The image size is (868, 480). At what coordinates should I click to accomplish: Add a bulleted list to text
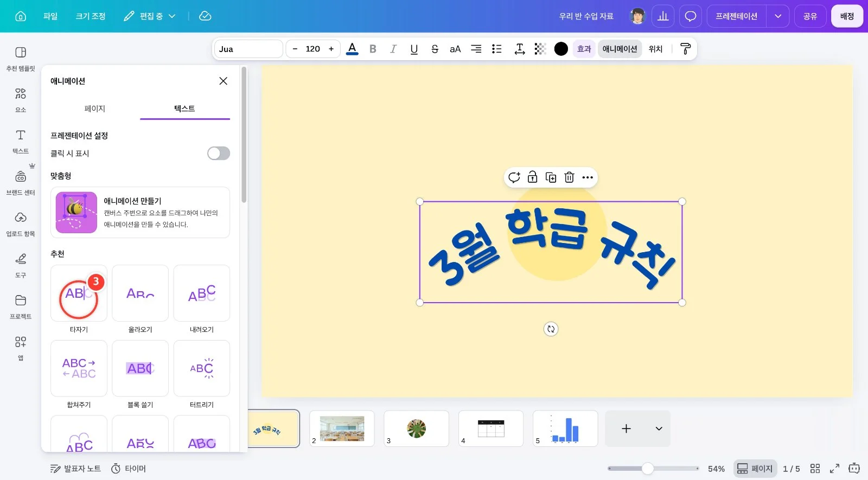496,49
